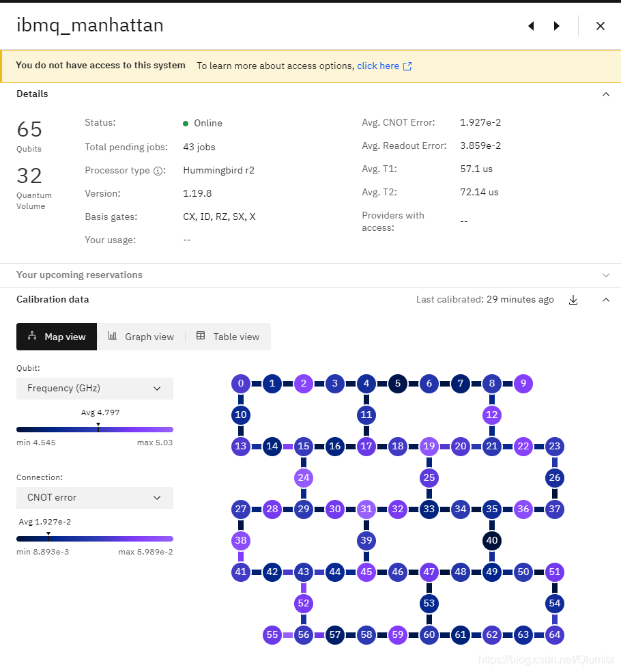
Task: Switch to Table view tab
Action: tap(228, 337)
